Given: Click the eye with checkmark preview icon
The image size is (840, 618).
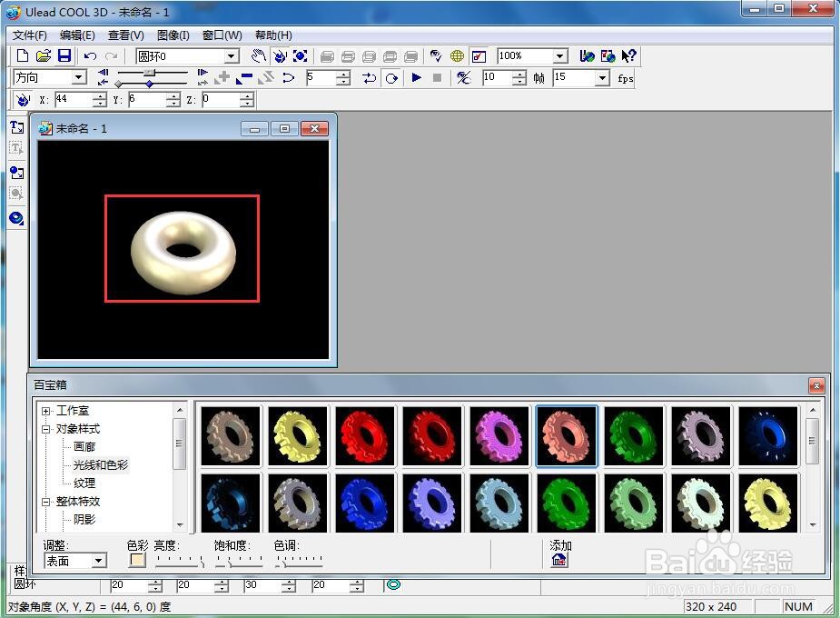Looking at the screenshot, I should [x=436, y=55].
